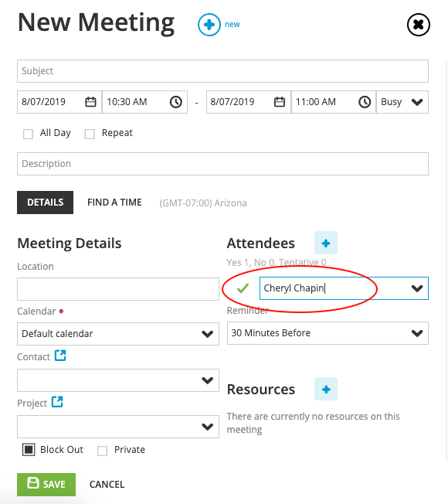Add an attendee with the plus button
Viewport: 448px width, 504px height.
[326, 243]
